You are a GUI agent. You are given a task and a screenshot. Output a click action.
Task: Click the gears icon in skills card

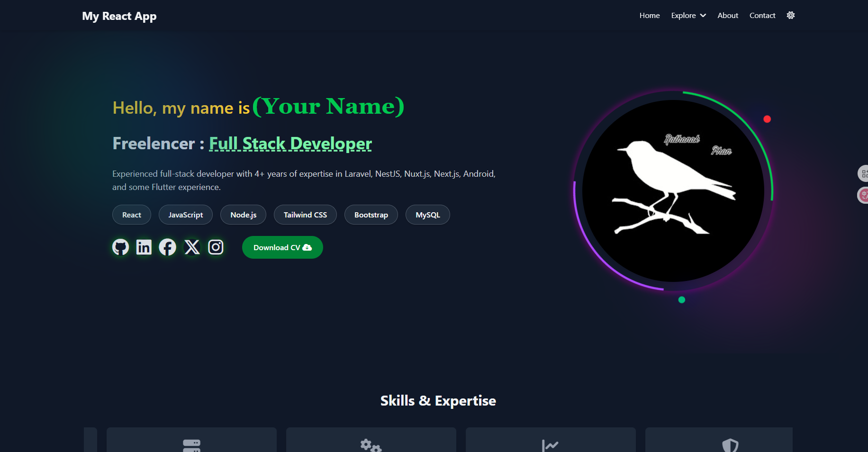[x=371, y=445]
